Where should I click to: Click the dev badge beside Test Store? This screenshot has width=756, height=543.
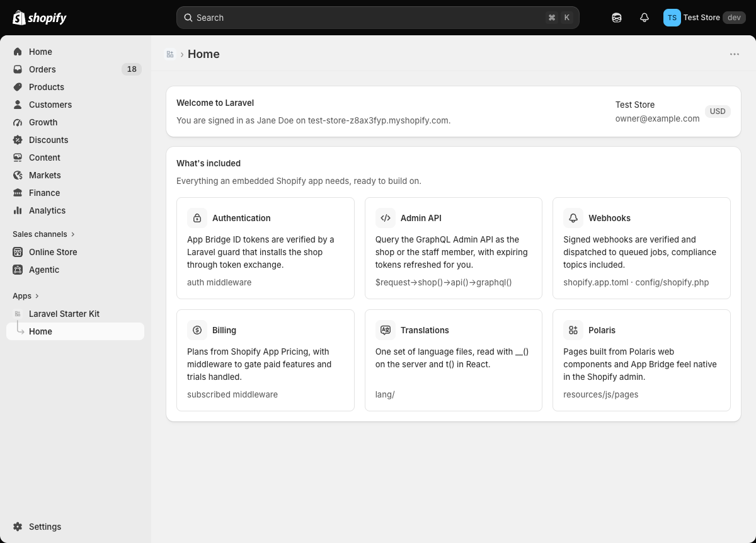click(734, 18)
